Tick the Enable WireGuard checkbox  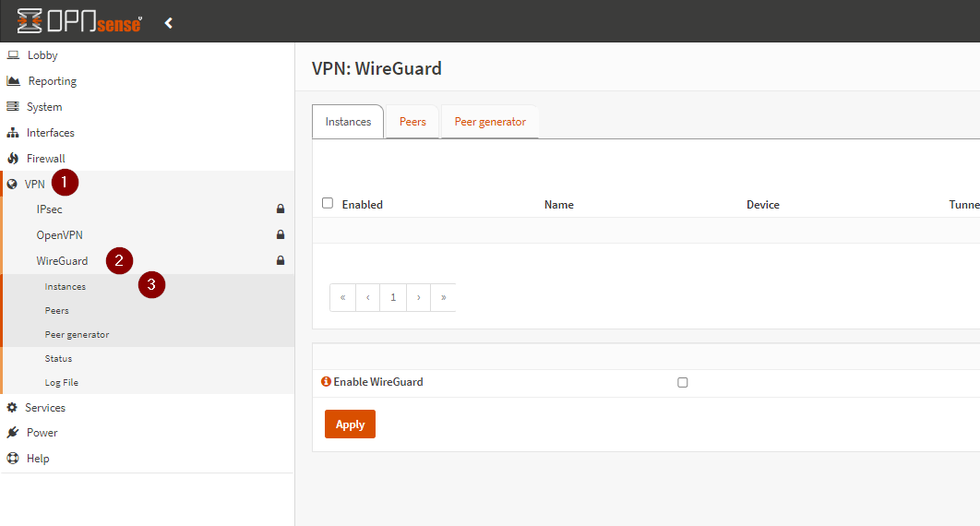[683, 382]
